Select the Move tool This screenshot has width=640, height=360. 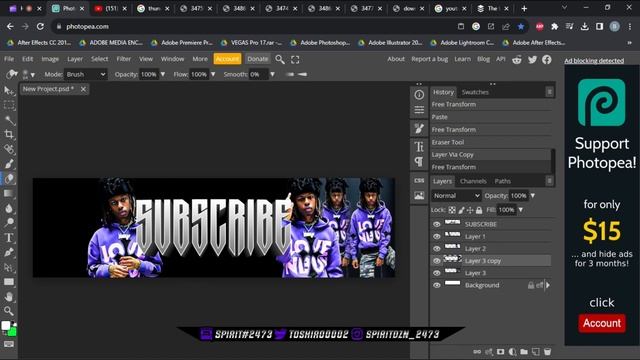(9, 91)
